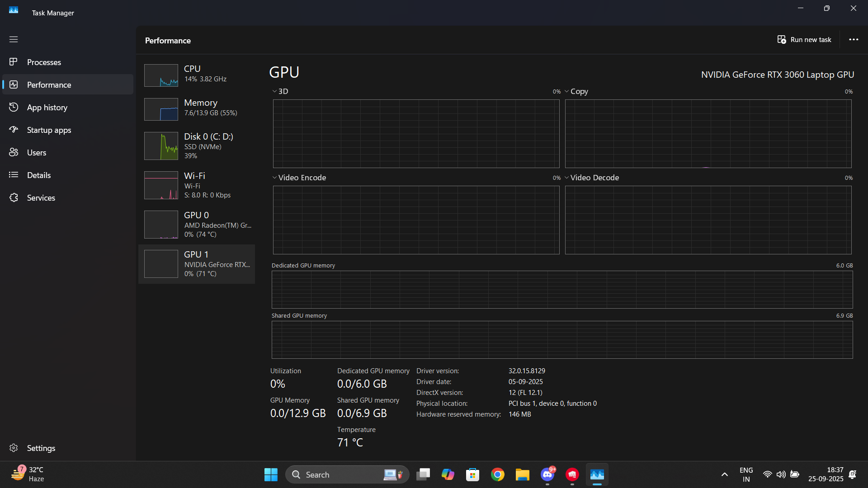868x488 pixels.
Task: Click the more options ellipsis icon
Action: pos(854,40)
